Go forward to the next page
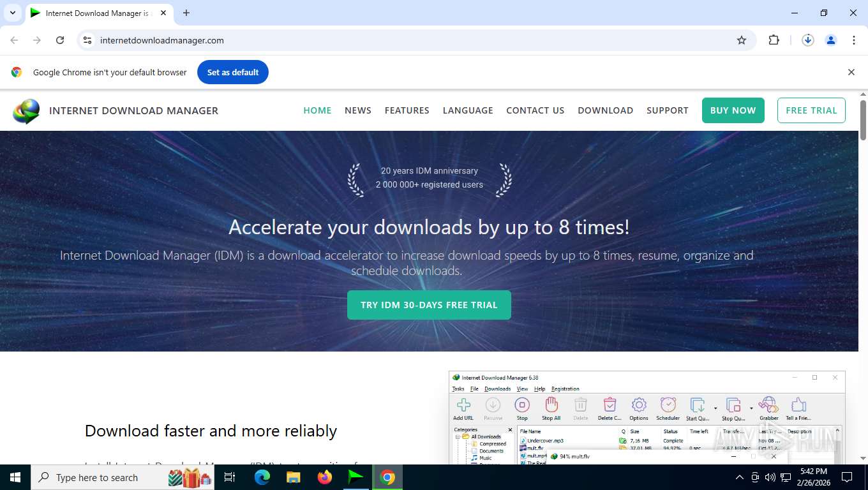 point(37,40)
